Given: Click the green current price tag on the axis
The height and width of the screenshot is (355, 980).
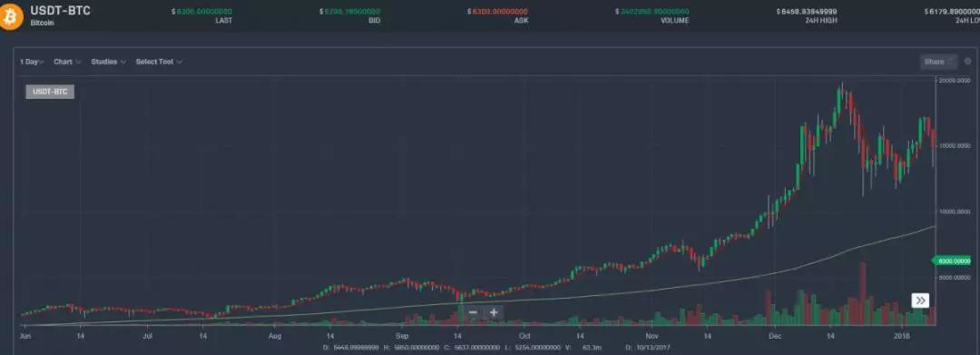Looking at the screenshot, I should (x=953, y=261).
